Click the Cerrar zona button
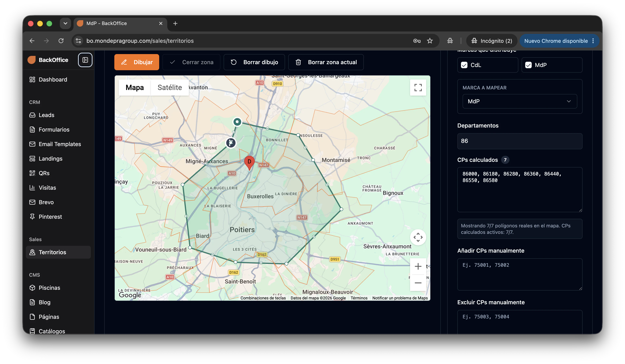The image size is (625, 364). [x=191, y=62]
